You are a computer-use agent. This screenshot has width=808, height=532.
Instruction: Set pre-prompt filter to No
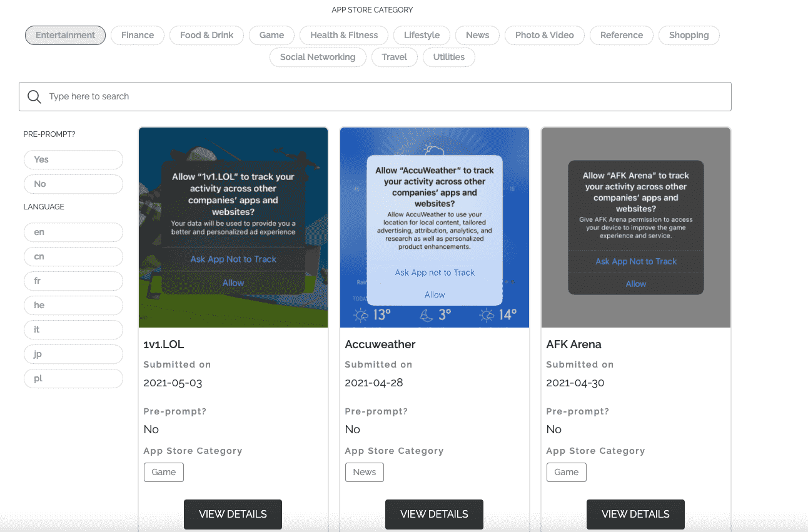coord(73,184)
